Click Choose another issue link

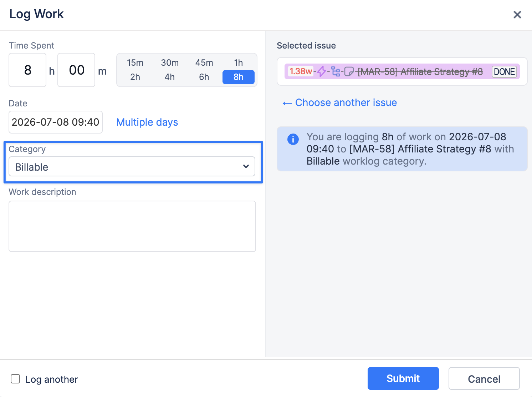click(x=339, y=102)
